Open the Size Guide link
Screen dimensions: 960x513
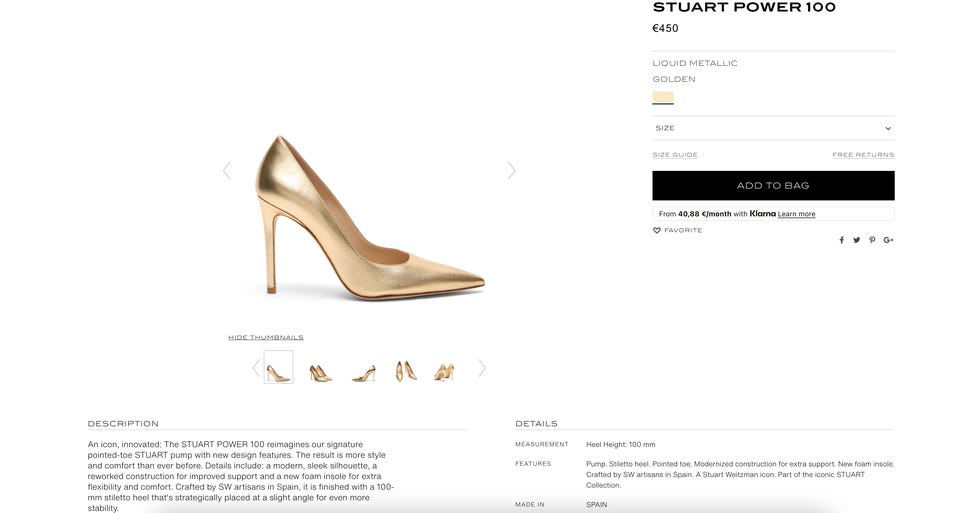(x=675, y=155)
